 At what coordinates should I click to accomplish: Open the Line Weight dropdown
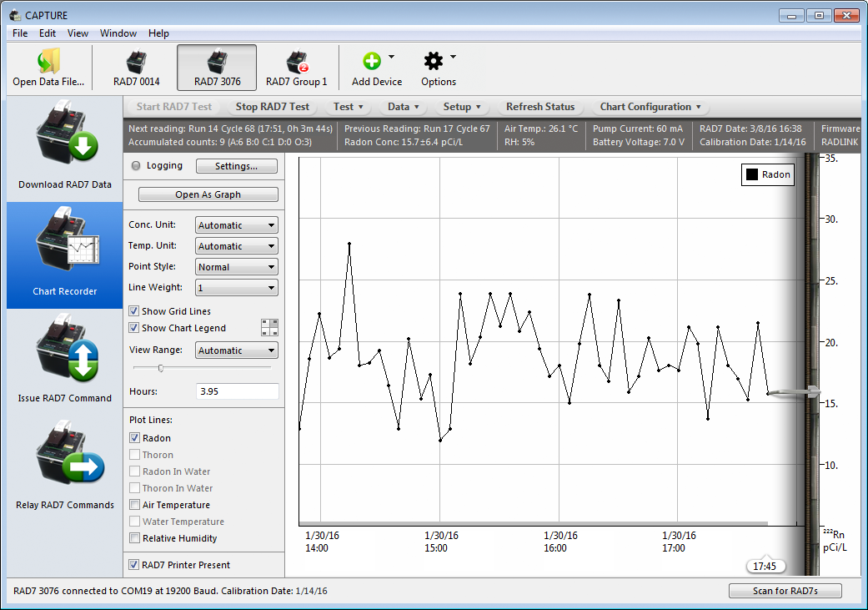coord(236,288)
